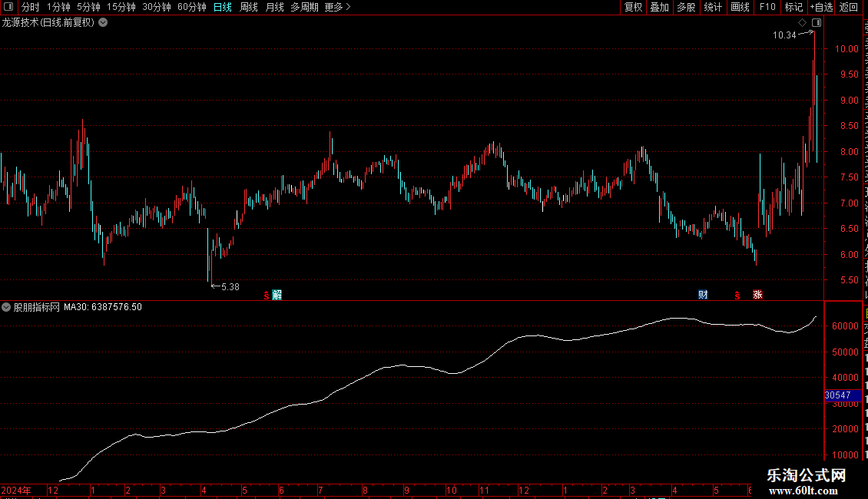
Task: Click the red 张 marker icon
Action: (x=757, y=295)
